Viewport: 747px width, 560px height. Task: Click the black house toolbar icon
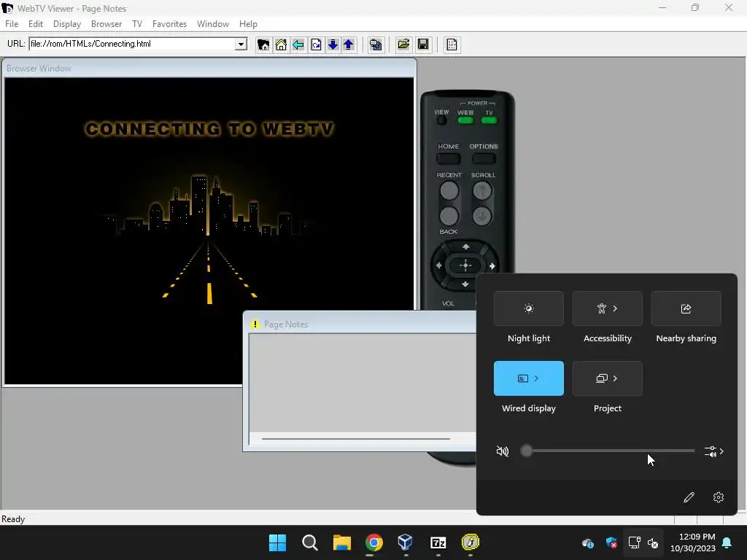pos(263,44)
